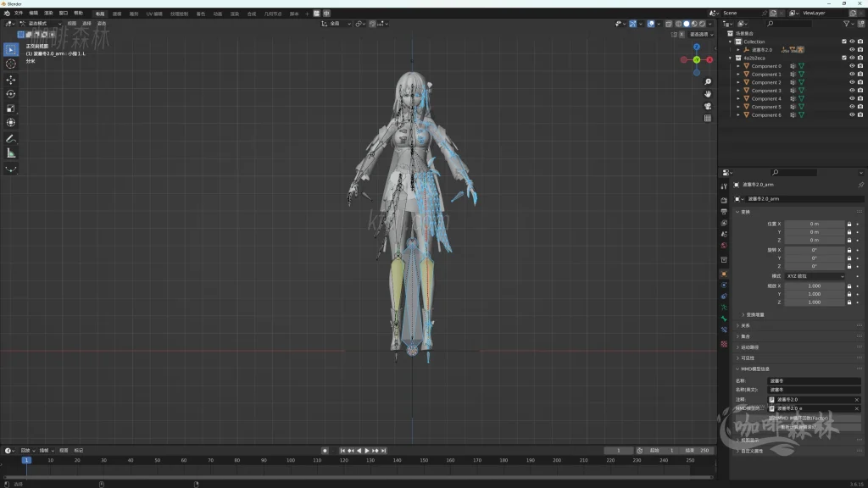Select solid viewport shading
The height and width of the screenshot is (488, 868).
pos(687,24)
